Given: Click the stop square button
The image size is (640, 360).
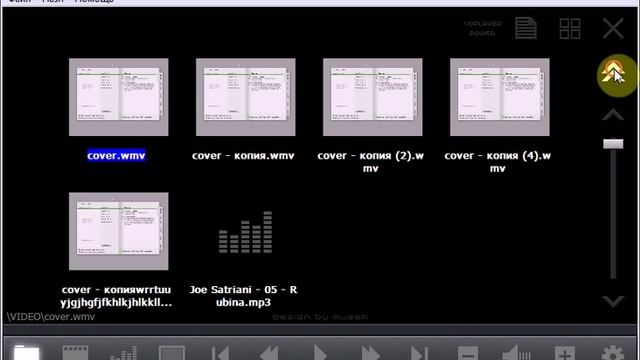Looking at the screenshot, I should (172, 353).
